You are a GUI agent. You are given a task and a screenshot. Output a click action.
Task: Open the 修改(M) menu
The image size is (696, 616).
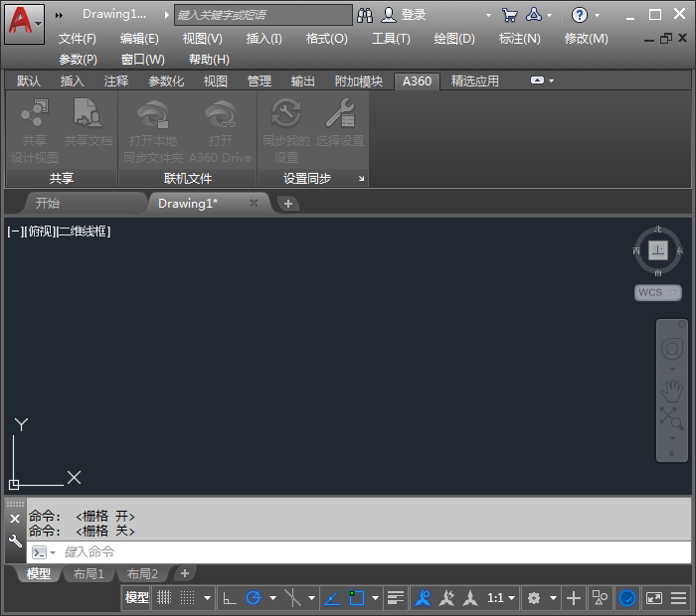[586, 39]
